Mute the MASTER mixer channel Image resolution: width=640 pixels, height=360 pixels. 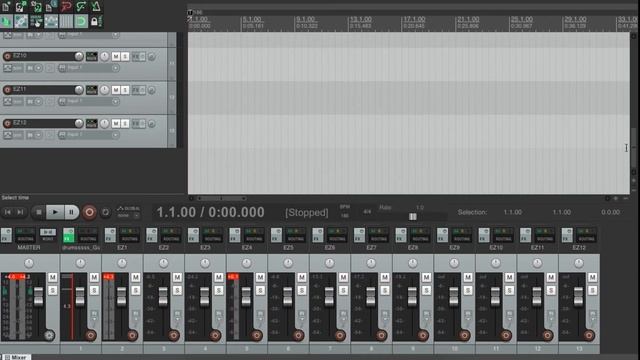click(52, 278)
